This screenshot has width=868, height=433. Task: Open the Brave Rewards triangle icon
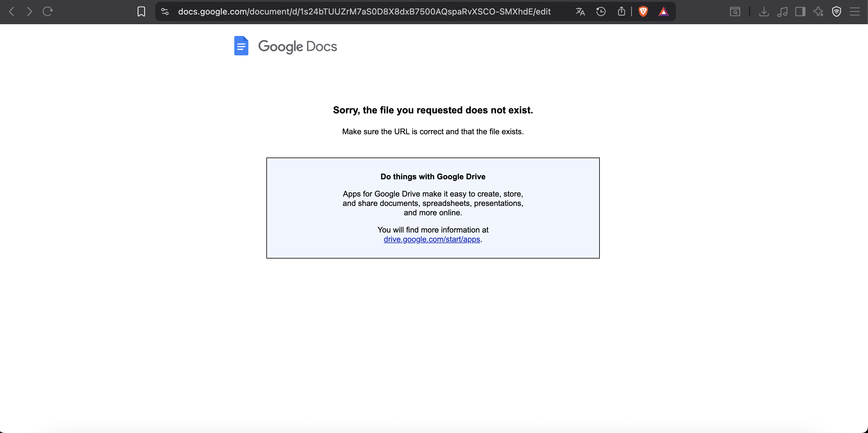tap(663, 11)
